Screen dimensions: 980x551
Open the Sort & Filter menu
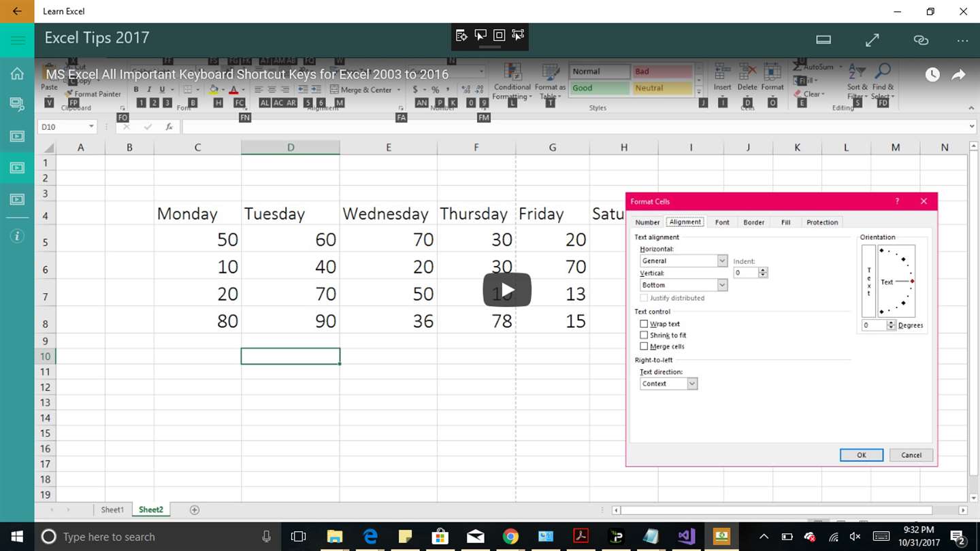[x=857, y=82]
